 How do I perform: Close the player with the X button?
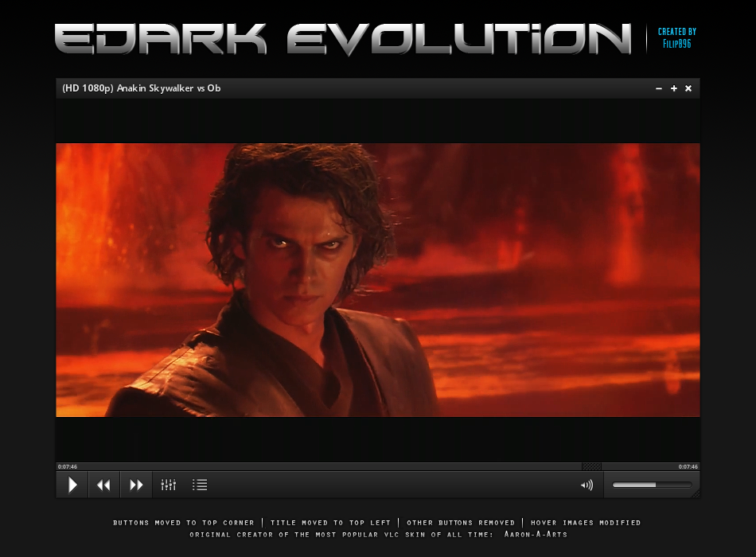(x=688, y=88)
